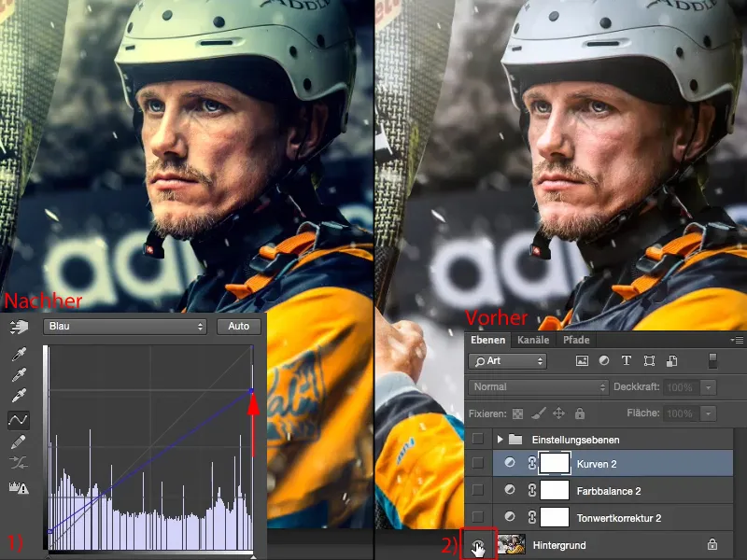This screenshot has height=560, width=747.
Task: Pick the black point eyedropper
Action: pyautogui.click(x=19, y=354)
